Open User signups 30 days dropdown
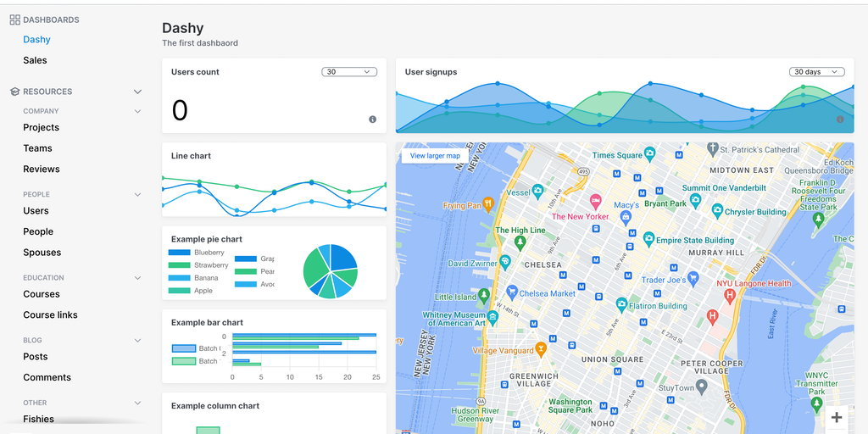The width and height of the screenshot is (868, 434). [x=817, y=72]
